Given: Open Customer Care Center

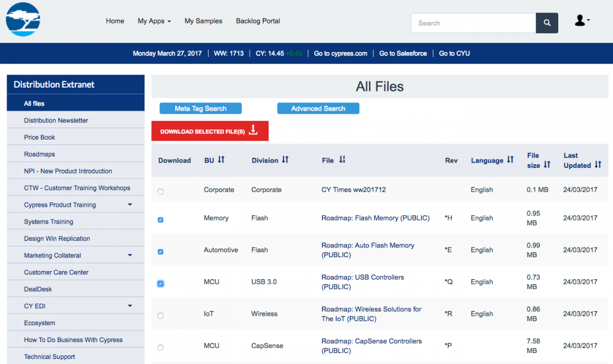Looking at the screenshot, I should coord(76,272).
